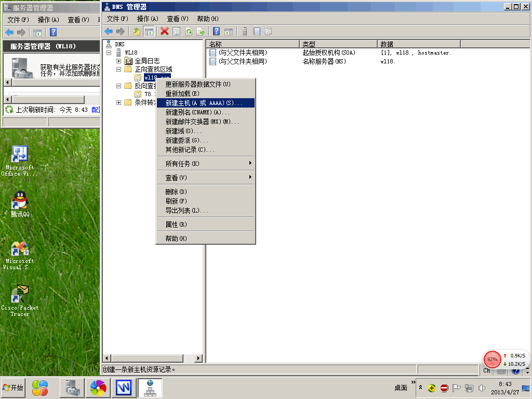The height and width of the screenshot is (399, 532).
Task: Click the blue Help icon in DNS toolbar
Action: tap(216, 32)
